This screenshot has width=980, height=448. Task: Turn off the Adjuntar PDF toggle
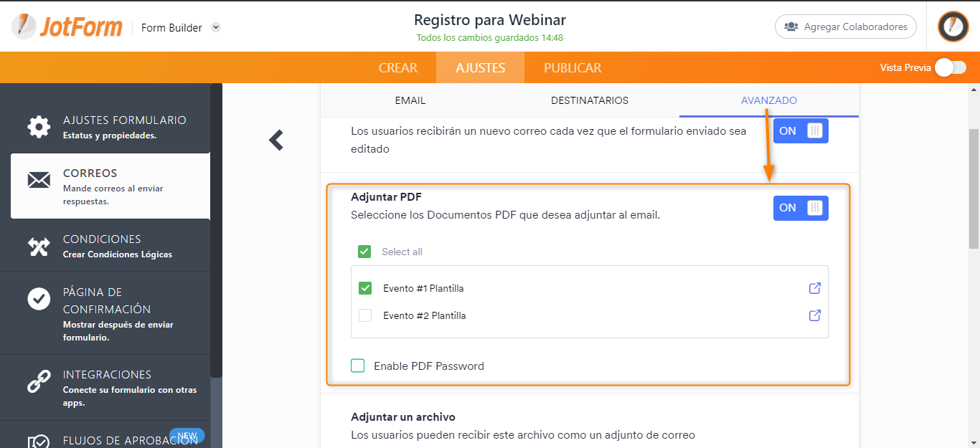tap(801, 208)
